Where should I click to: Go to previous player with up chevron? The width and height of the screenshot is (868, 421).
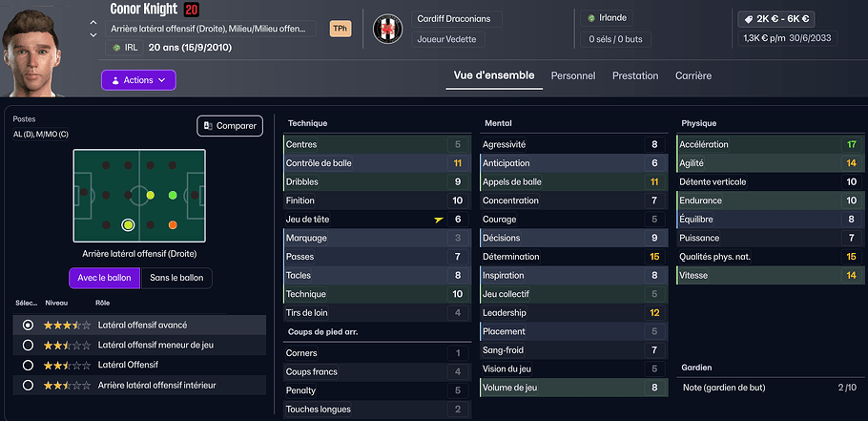pos(93,21)
